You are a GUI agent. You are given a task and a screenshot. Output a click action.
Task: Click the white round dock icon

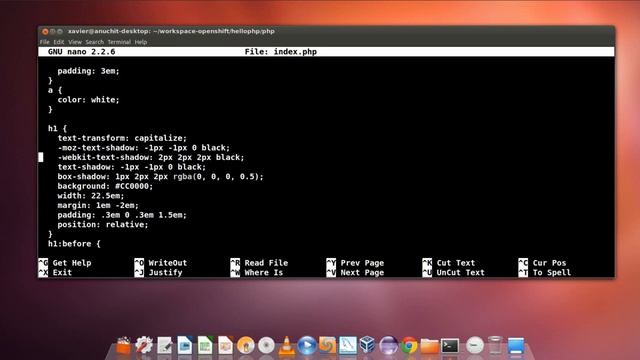coord(475,345)
